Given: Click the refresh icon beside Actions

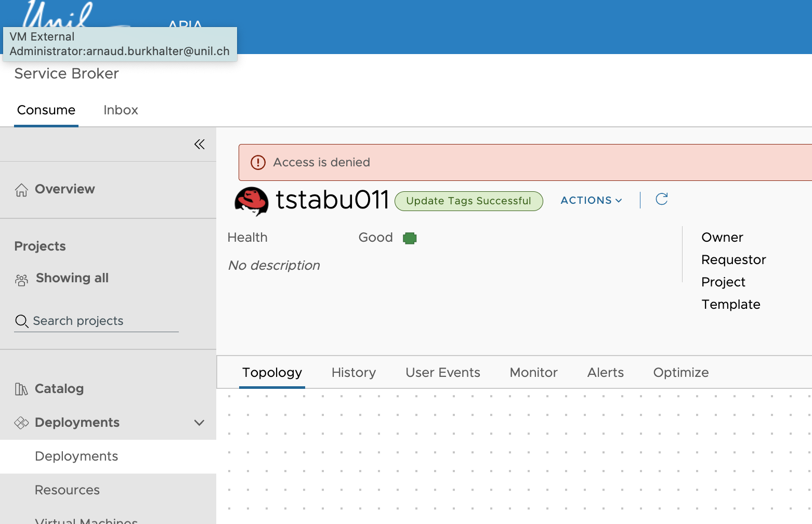Looking at the screenshot, I should pos(661,200).
